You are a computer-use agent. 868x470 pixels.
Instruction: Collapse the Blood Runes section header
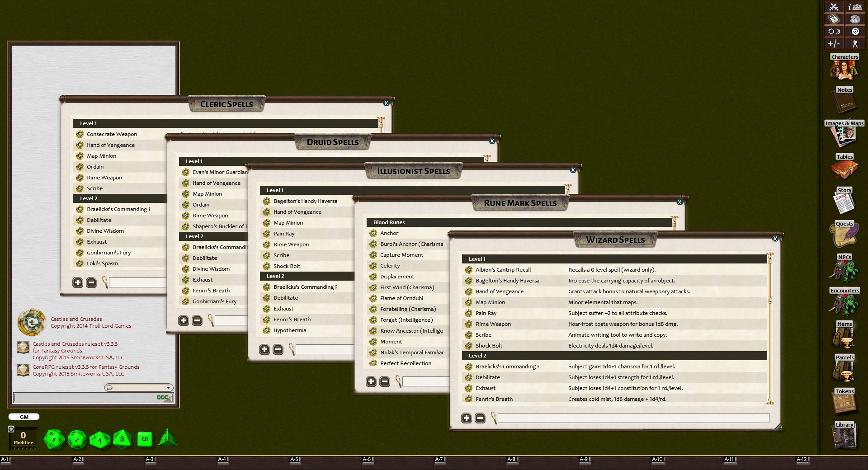pyautogui.click(x=389, y=222)
